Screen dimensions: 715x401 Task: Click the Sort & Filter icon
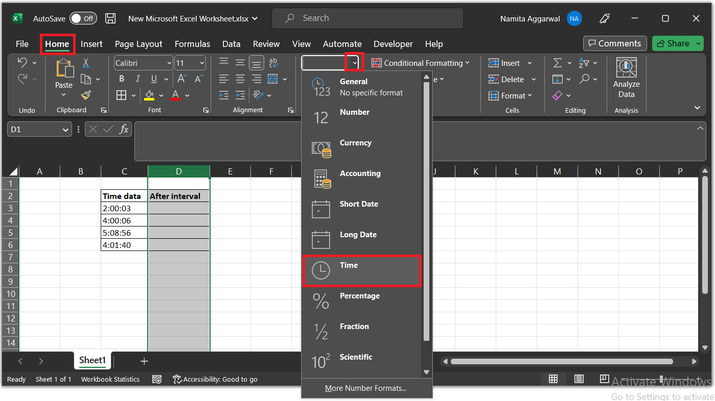[584, 63]
